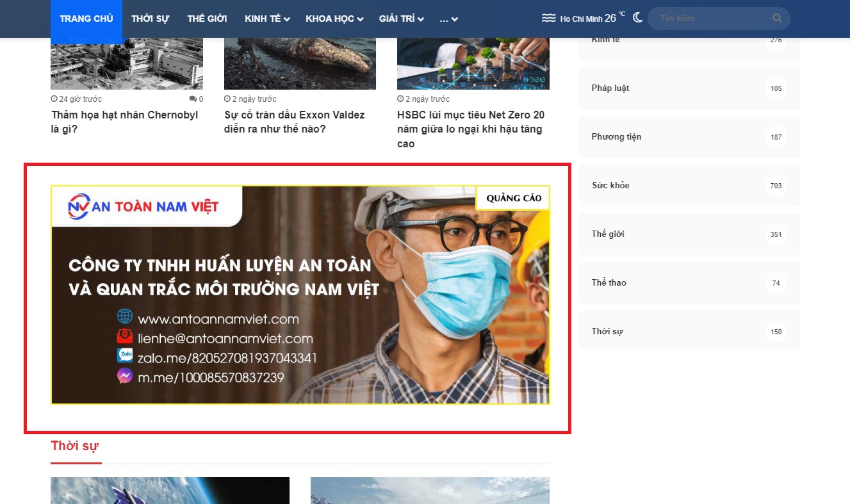Toggle dark mode with the moon icon
The image size is (850, 504).
click(x=637, y=18)
